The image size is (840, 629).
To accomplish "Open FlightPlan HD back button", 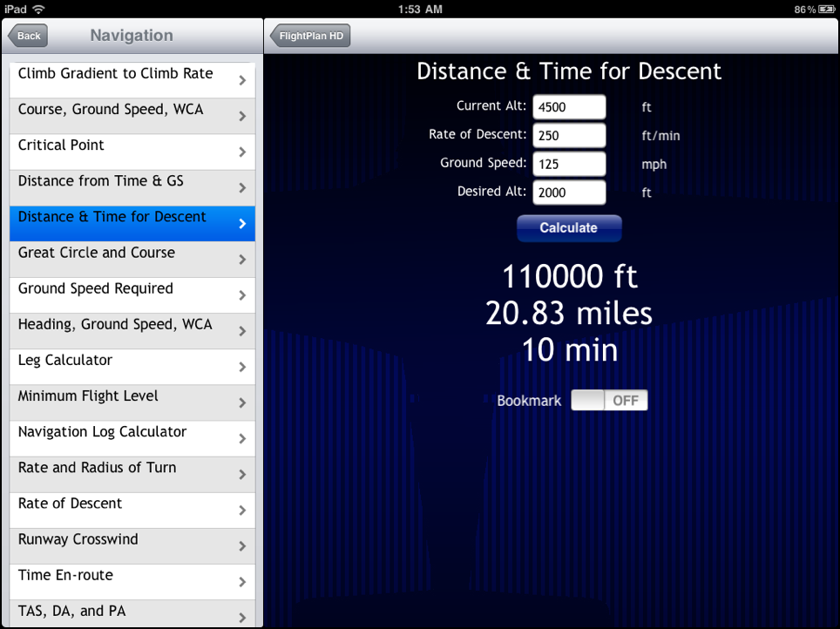I will (311, 36).
